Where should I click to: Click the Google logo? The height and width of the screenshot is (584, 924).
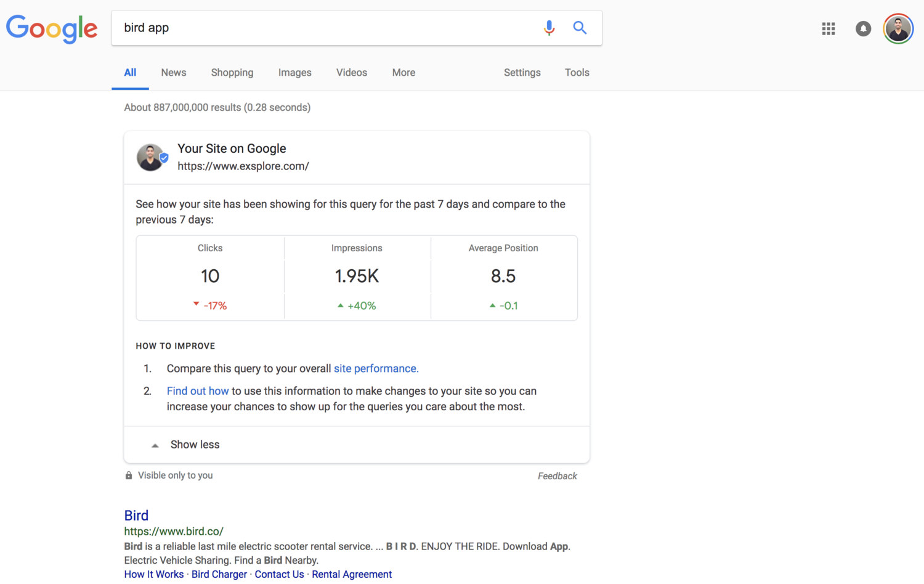52,29
